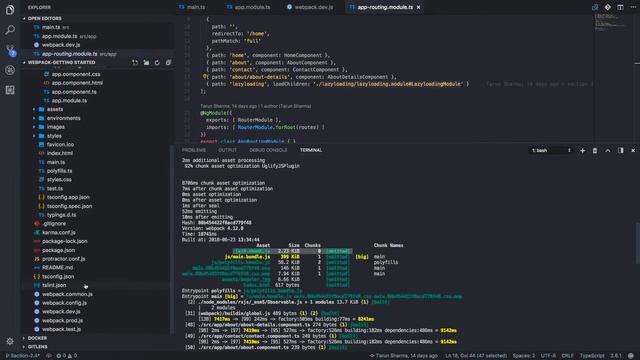Click the feedback smiley in status bar

631,356
